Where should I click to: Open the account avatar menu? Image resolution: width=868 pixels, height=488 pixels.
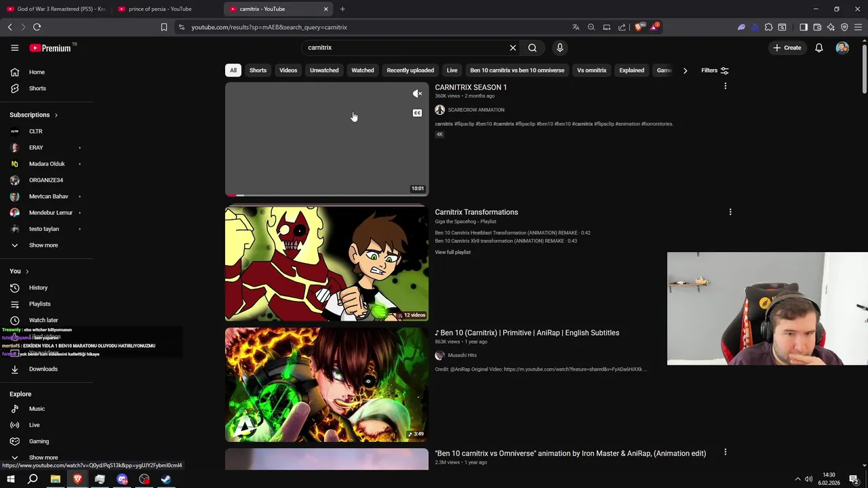(x=842, y=47)
